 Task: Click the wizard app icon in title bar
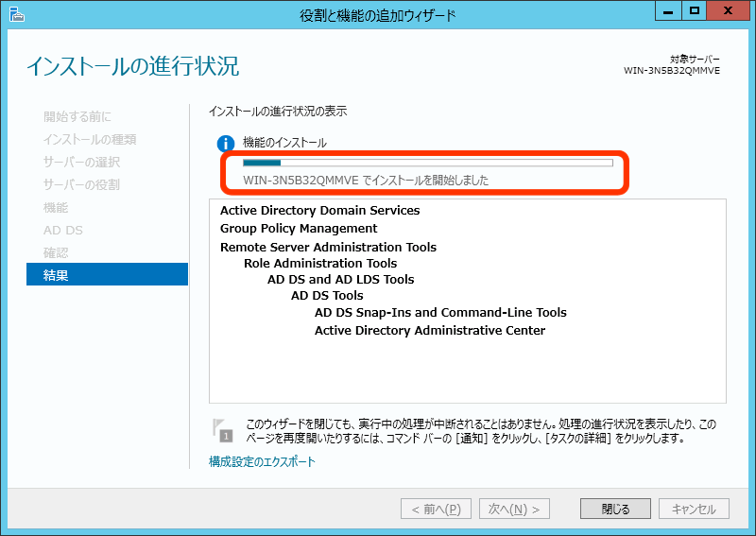16,14
